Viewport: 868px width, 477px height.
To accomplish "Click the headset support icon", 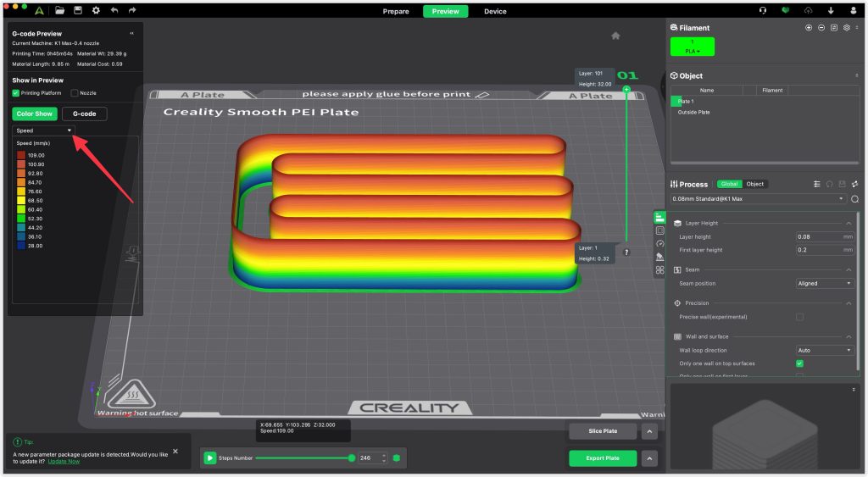I will 763,11.
